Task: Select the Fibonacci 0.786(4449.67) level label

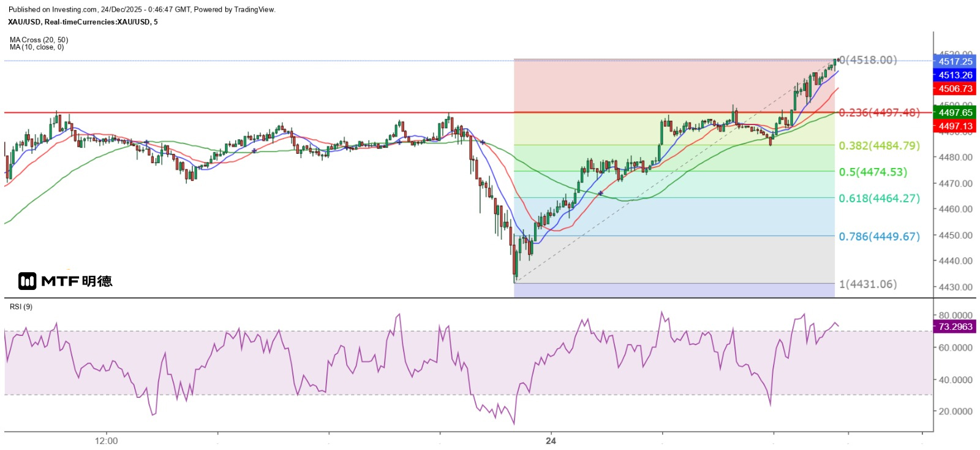Action: [879, 237]
